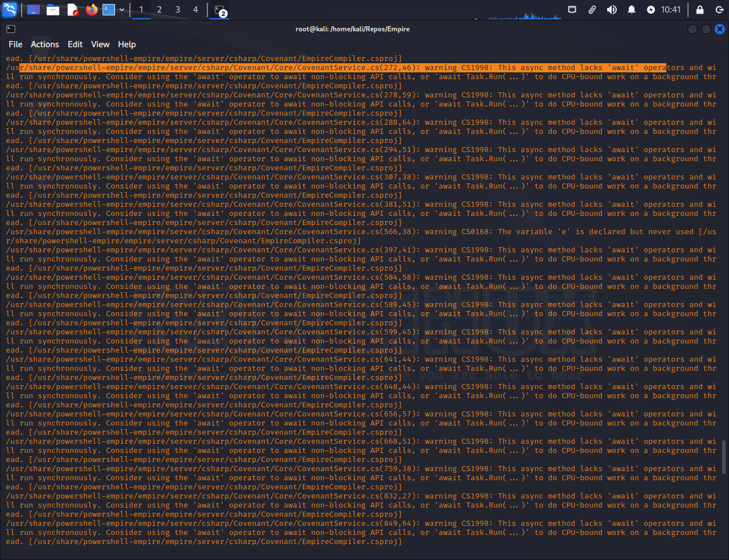Open the Kali applications menu

pyautogui.click(x=10, y=10)
